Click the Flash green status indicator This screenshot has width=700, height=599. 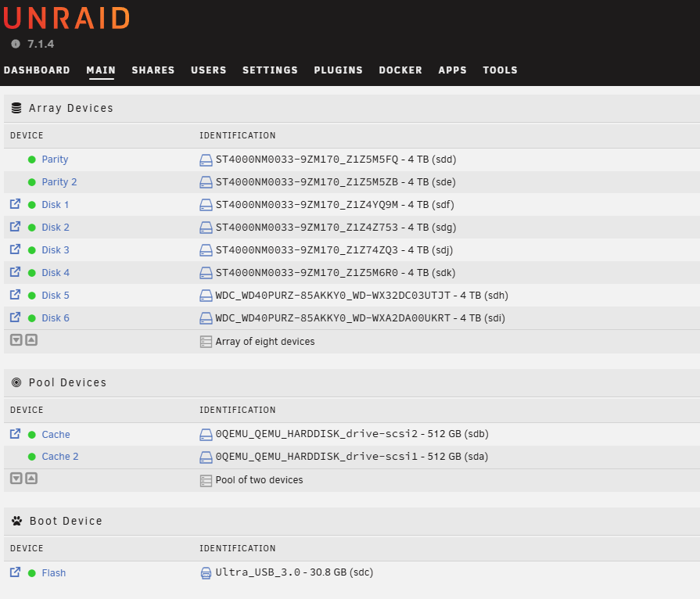[32, 573]
